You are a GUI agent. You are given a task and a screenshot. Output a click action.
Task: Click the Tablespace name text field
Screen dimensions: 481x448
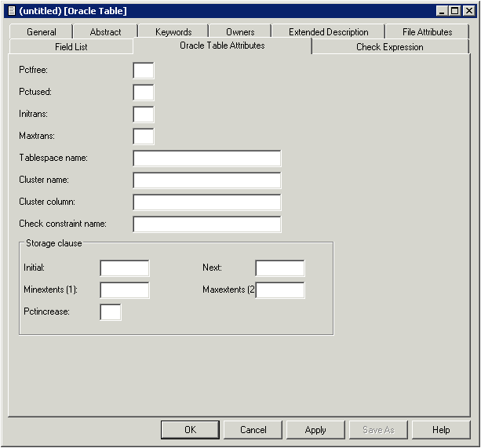[207, 158]
